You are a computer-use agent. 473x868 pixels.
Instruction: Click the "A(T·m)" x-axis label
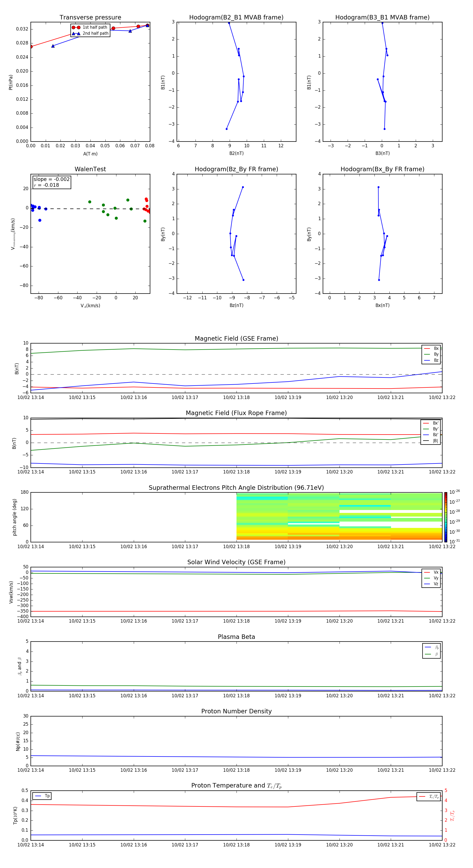[x=90, y=154]
